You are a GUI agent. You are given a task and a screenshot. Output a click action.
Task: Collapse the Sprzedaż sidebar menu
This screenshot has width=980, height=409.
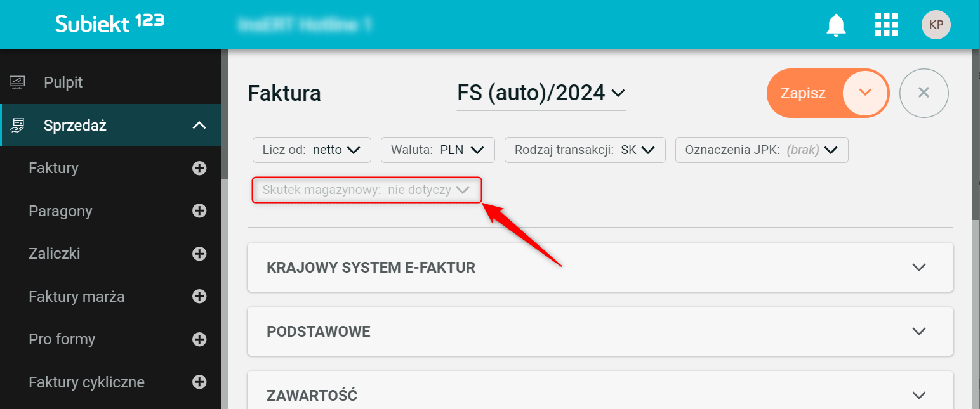click(199, 126)
